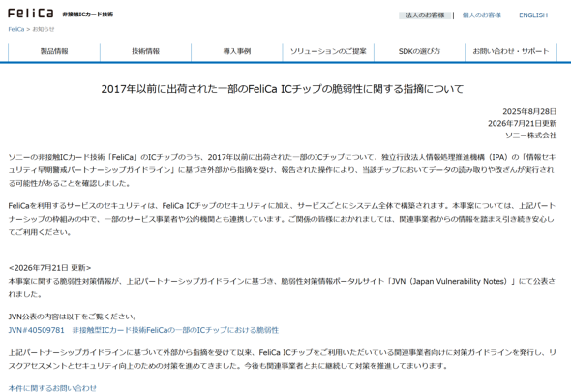The width and height of the screenshot is (571, 392).
Task: Switch to 法人のお客様 site section
Action: [x=425, y=15]
